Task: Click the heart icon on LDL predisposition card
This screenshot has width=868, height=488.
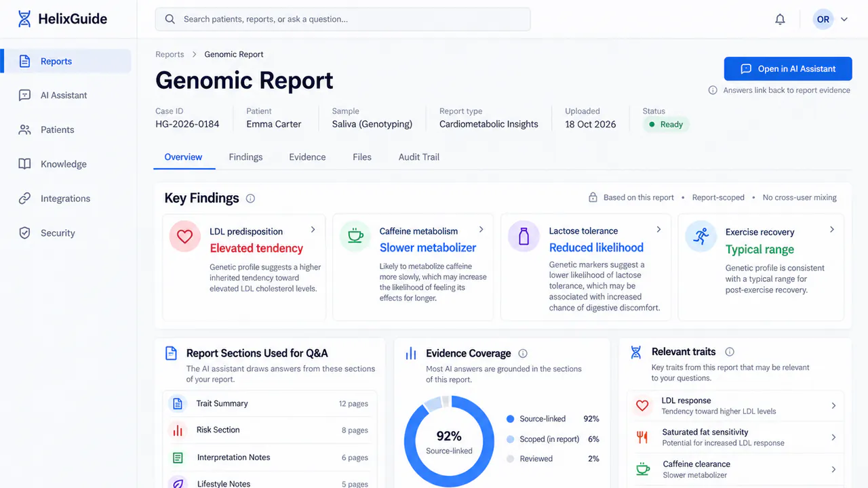Action: (x=184, y=237)
